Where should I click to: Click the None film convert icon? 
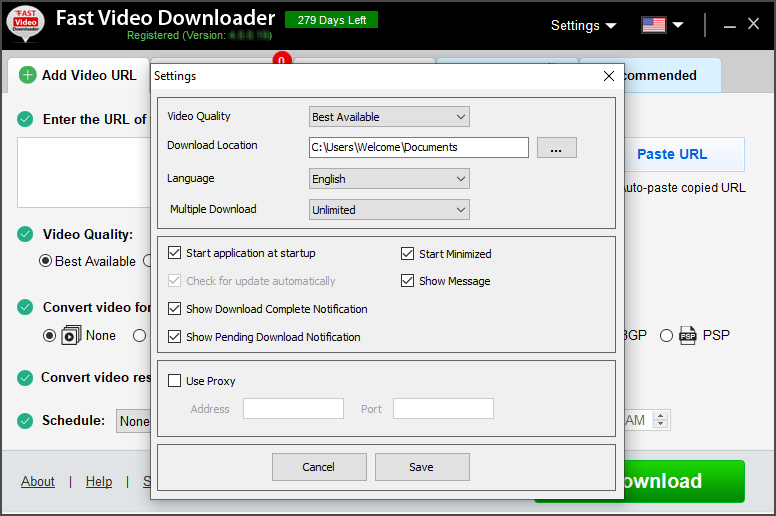click(71, 336)
